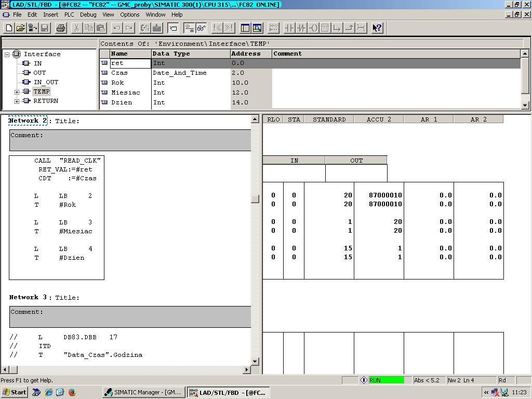Paste with the clipboard icon

100,28
